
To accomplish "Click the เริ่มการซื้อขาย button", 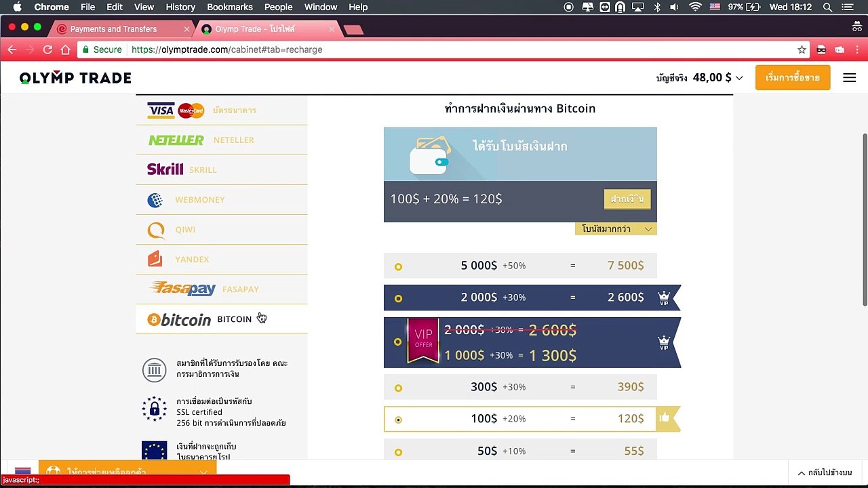I will coord(793,78).
